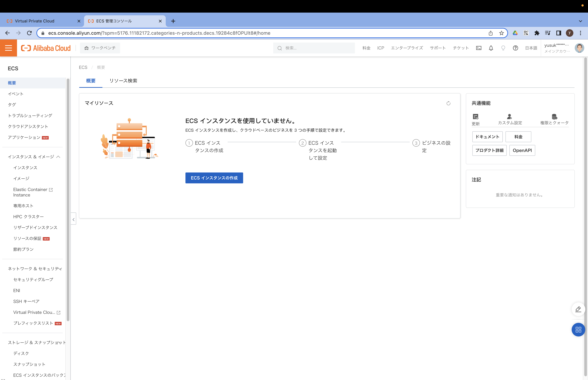Refresh the マイリソース panel

(448, 103)
